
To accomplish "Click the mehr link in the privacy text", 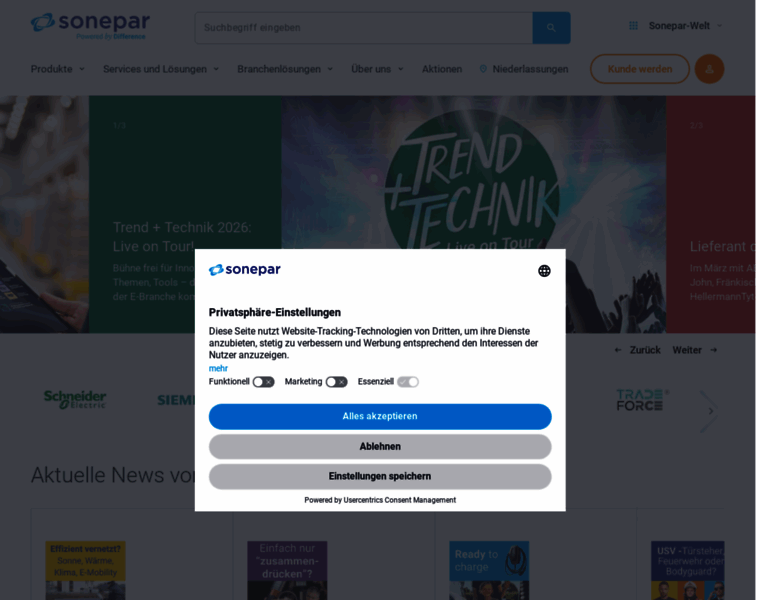I will point(218,368).
